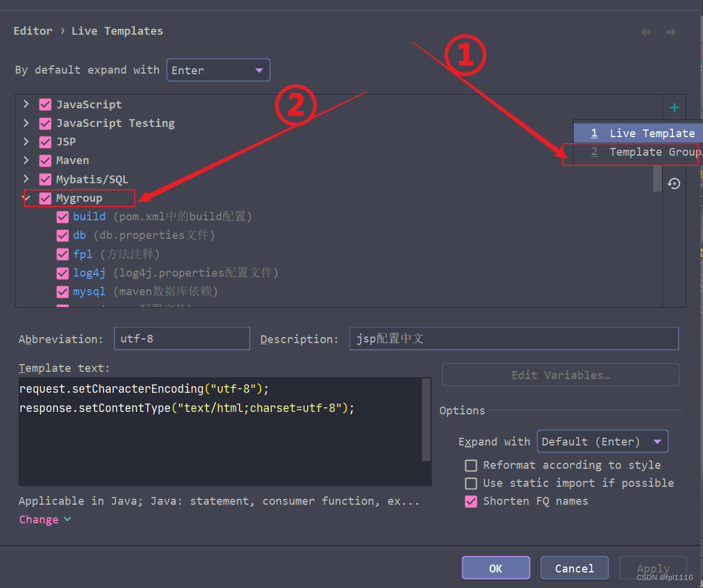
Task: Click the template list vertical scrollbar
Action: (657, 179)
